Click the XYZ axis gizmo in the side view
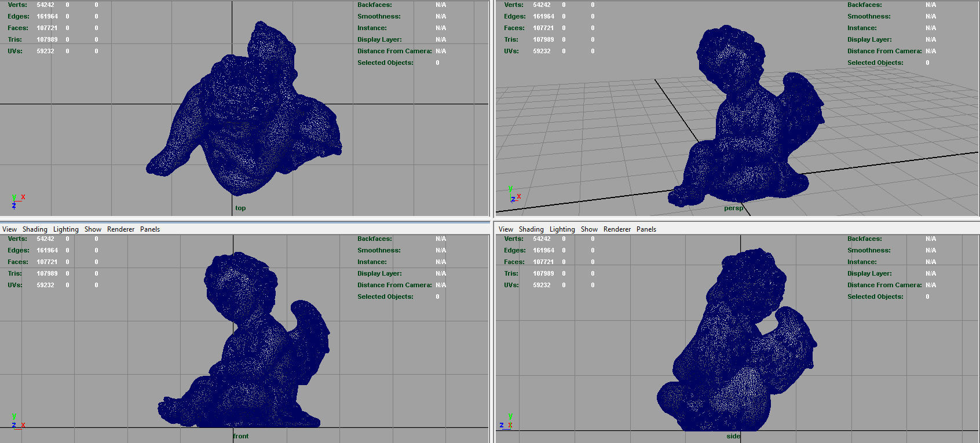 pyautogui.click(x=507, y=421)
